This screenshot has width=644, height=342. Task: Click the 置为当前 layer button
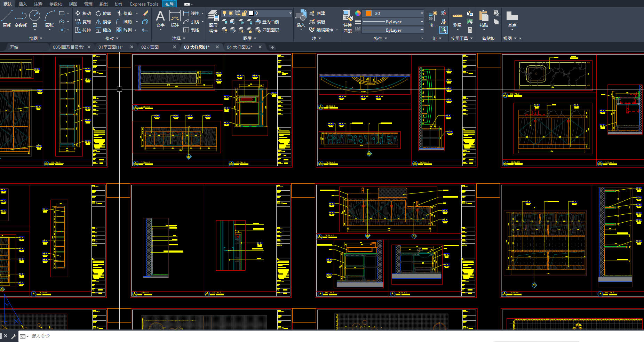pyautogui.click(x=267, y=22)
